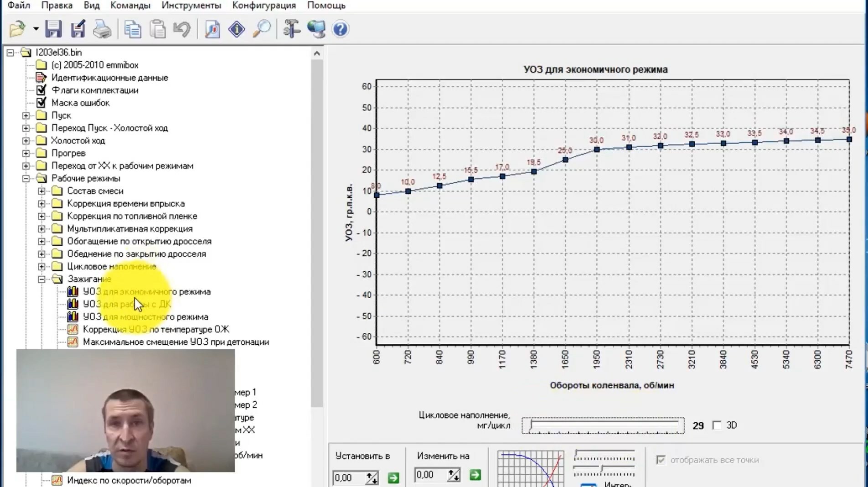Image resolution: width=868 pixels, height=487 pixels.
Task: Toggle отображать все точки checkbox
Action: (661, 460)
